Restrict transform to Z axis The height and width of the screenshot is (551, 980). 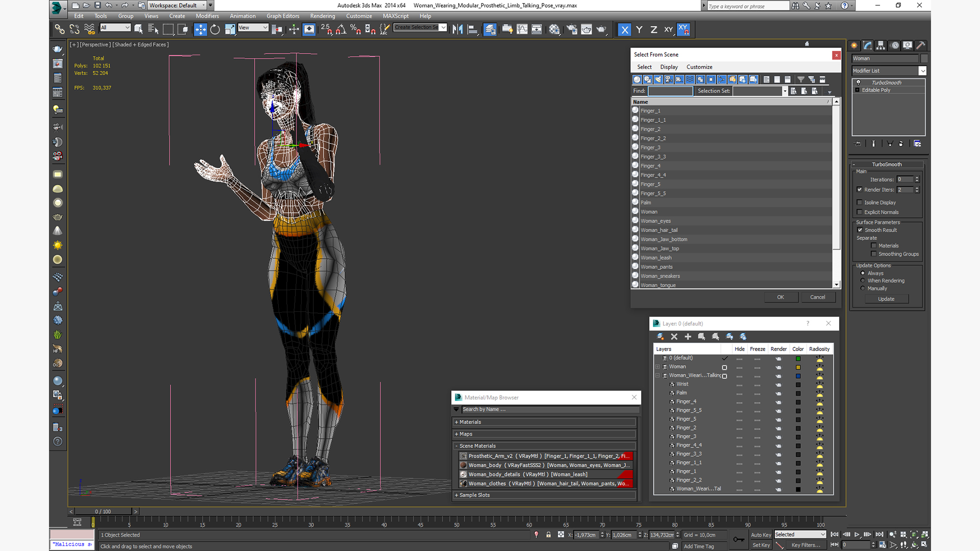click(654, 30)
